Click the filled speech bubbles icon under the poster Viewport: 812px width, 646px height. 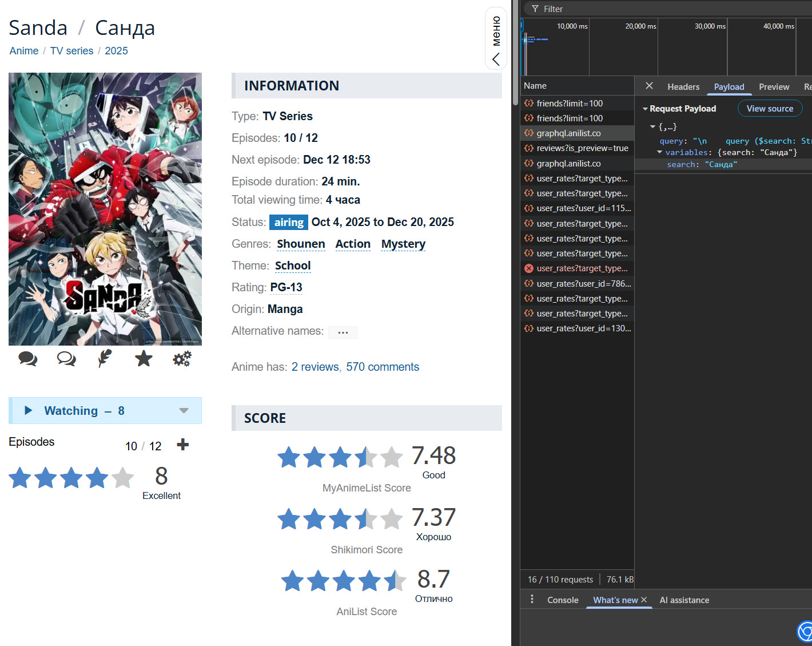(x=27, y=359)
